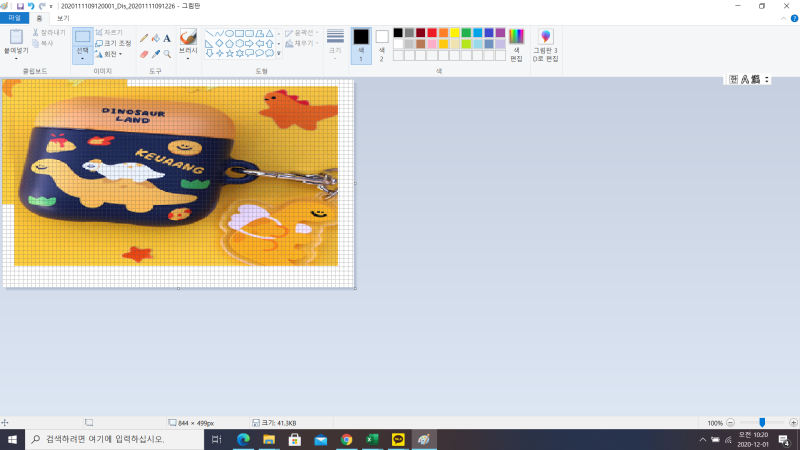The height and width of the screenshot is (450, 800).
Task: Pick the straight line shape
Action: pos(209,34)
